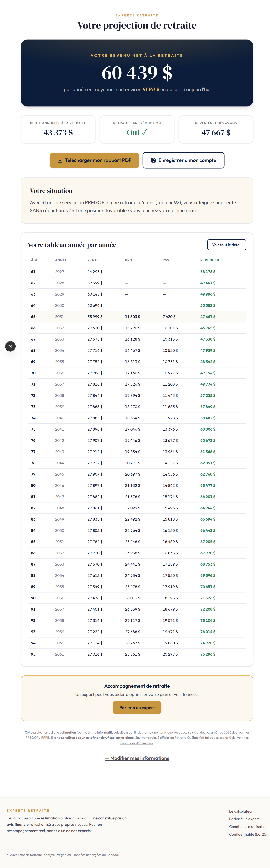Select the 60 006 $ net income at age 75
This screenshot has width=270, height=868.
[208, 429]
